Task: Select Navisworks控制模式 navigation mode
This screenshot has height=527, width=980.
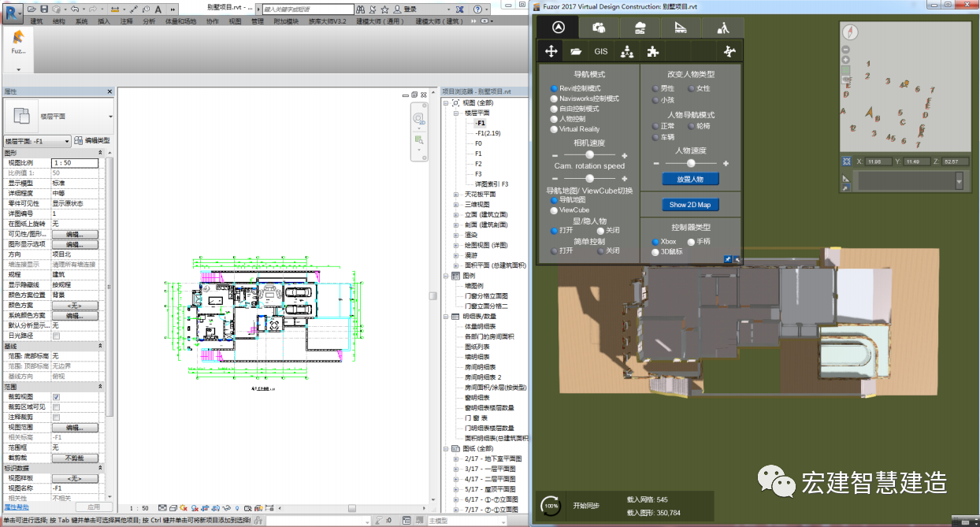Action: coord(555,98)
